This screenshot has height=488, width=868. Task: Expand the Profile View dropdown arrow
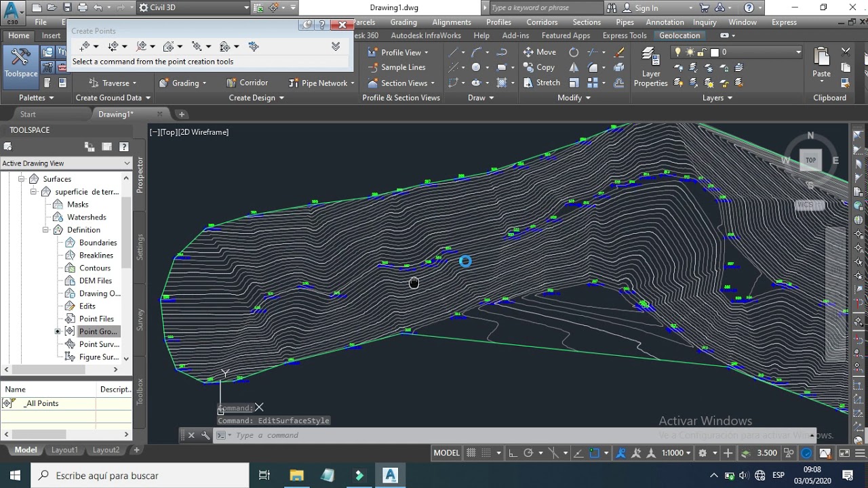coord(426,52)
